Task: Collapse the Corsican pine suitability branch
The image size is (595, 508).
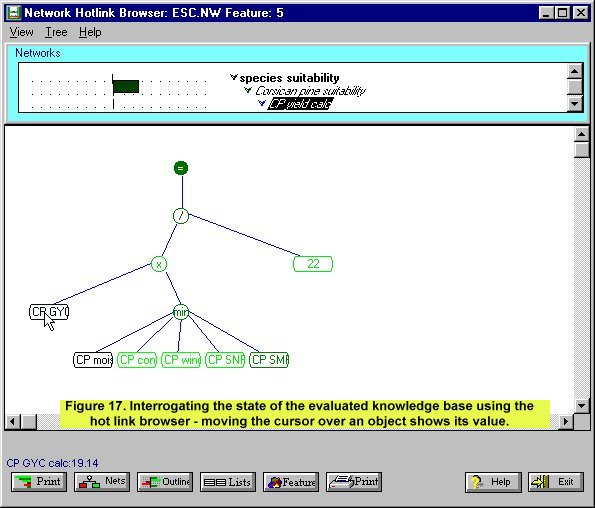Action: [x=248, y=90]
